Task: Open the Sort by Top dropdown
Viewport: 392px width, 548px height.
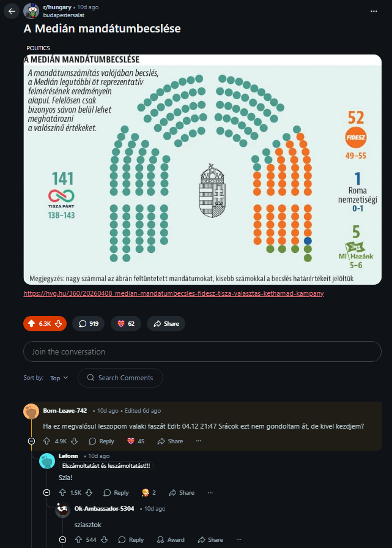Action: (59, 378)
